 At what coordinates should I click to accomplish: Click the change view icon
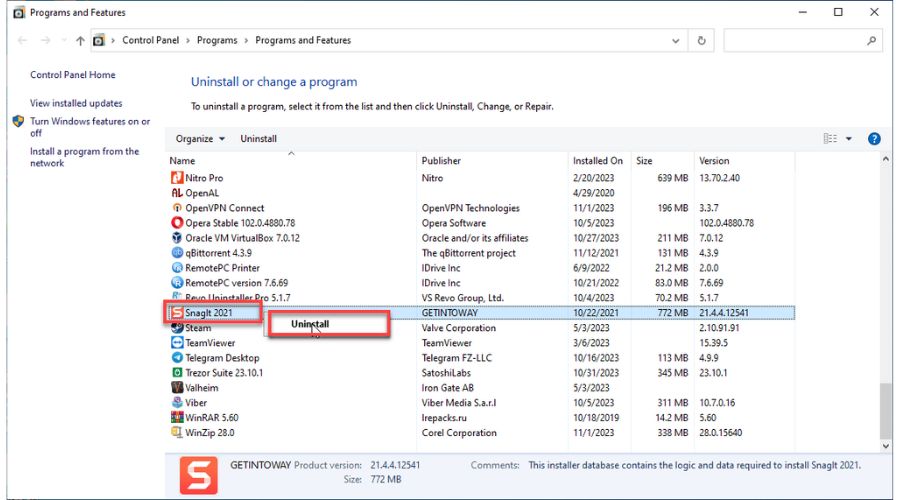point(830,138)
